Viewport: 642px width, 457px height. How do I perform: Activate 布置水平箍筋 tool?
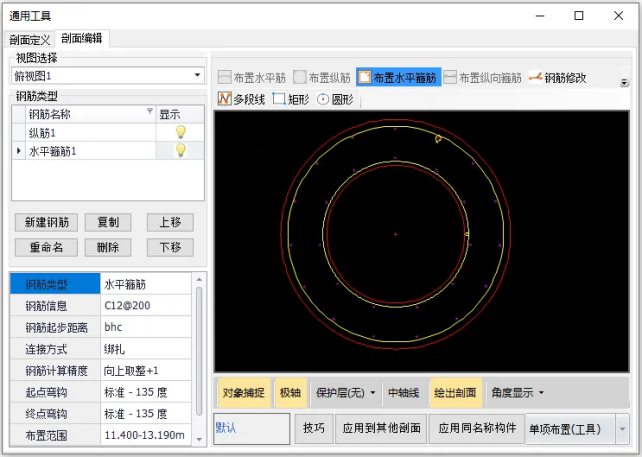(397, 77)
